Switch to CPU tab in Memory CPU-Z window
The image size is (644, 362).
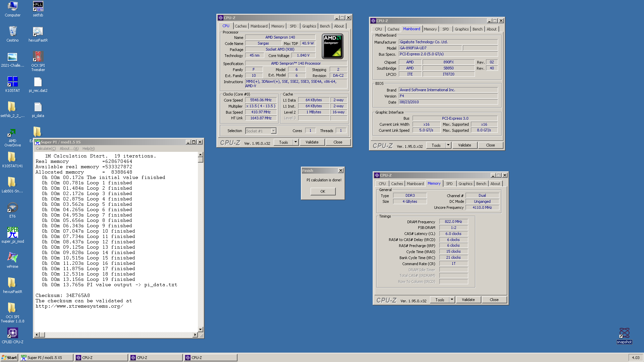(x=382, y=184)
